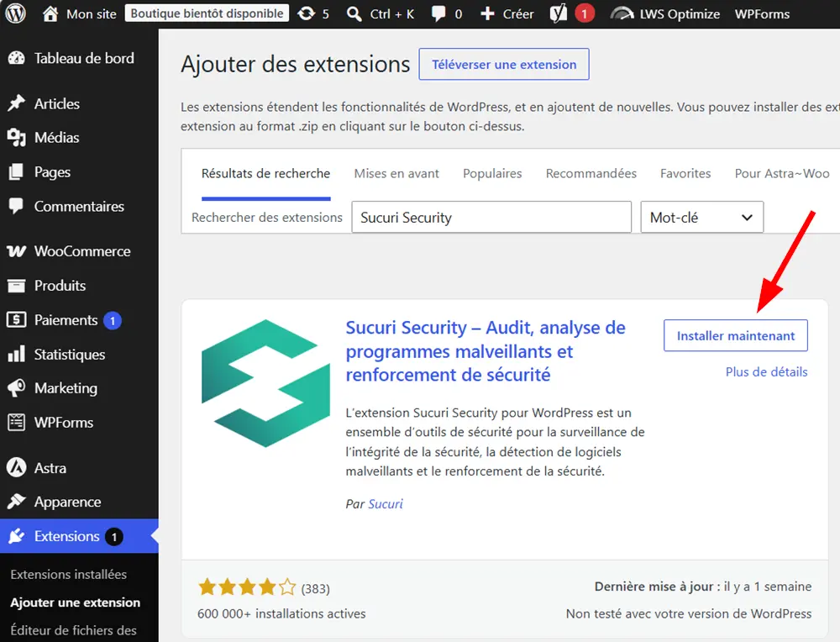Open the comments bubble icon in admin bar
This screenshot has height=642, width=840.
click(x=438, y=14)
